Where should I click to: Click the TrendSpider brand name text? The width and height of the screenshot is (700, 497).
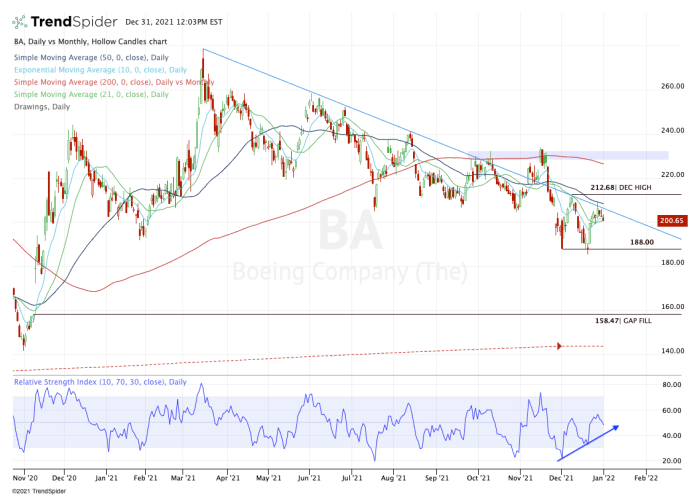tap(74, 21)
